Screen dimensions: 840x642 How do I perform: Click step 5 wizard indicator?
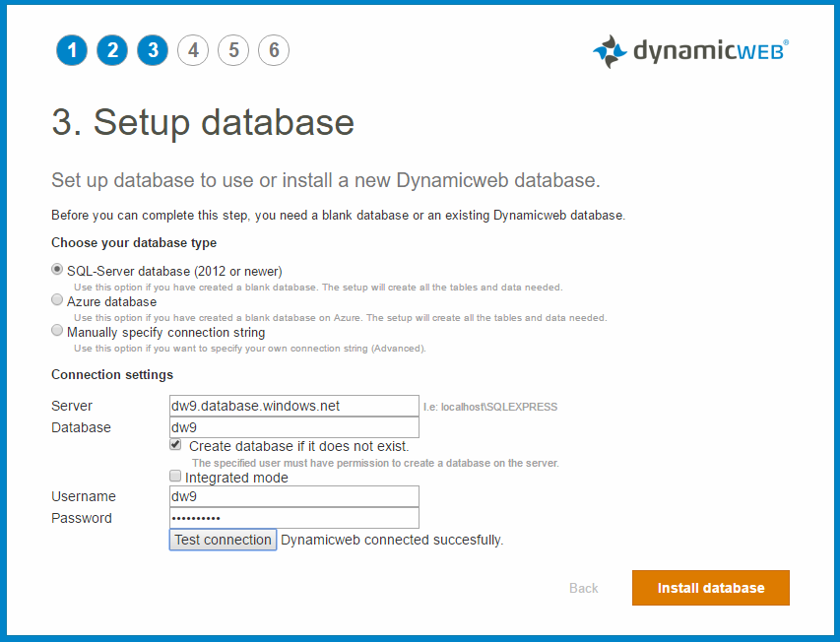point(233,50)
